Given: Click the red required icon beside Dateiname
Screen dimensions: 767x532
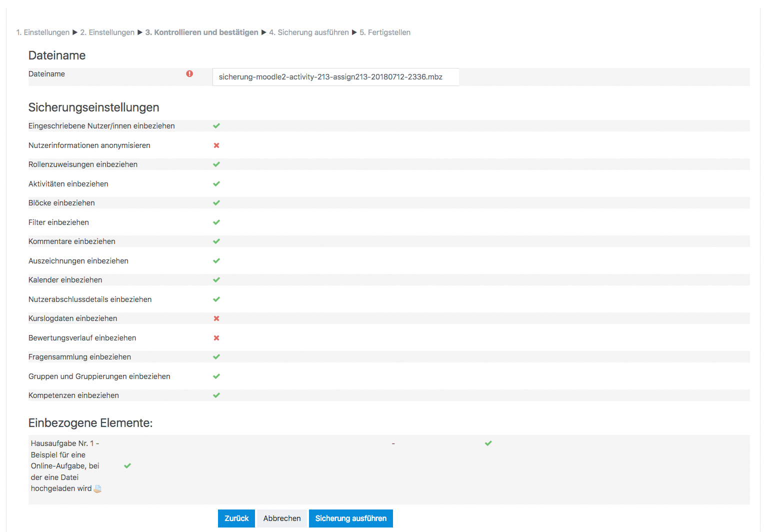Looking at the screenshot, I should coord(189,74).
